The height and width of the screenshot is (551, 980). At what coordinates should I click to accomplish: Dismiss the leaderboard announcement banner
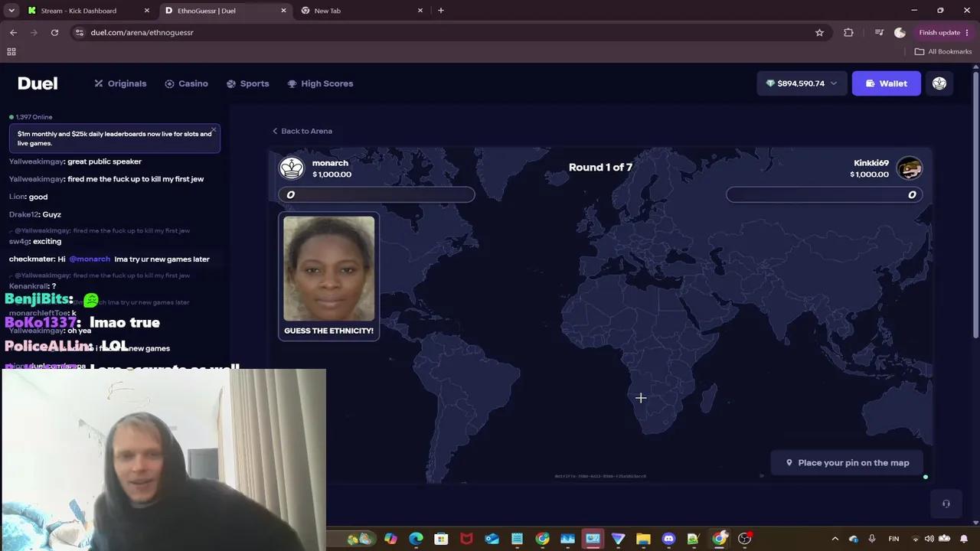(214, 130)
